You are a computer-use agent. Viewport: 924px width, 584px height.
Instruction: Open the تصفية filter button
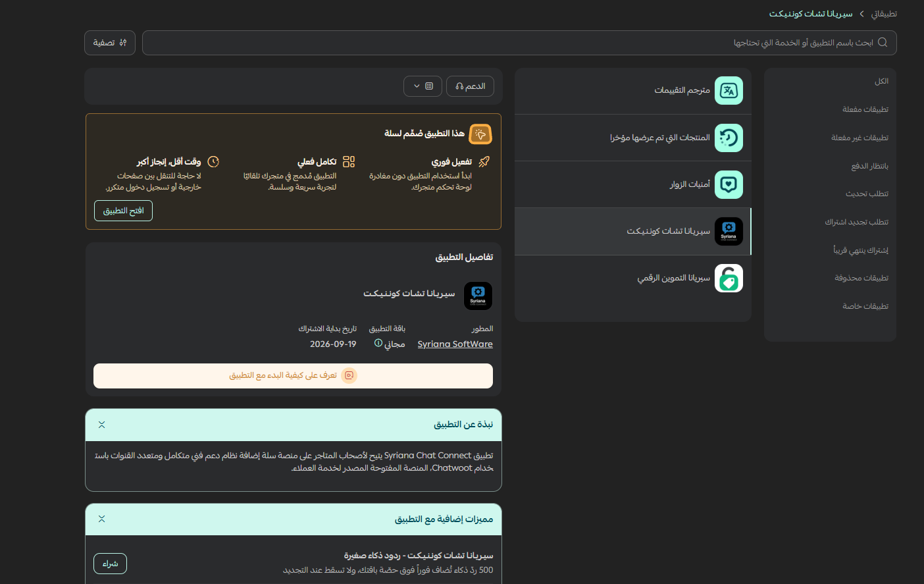tap(110, 43)
